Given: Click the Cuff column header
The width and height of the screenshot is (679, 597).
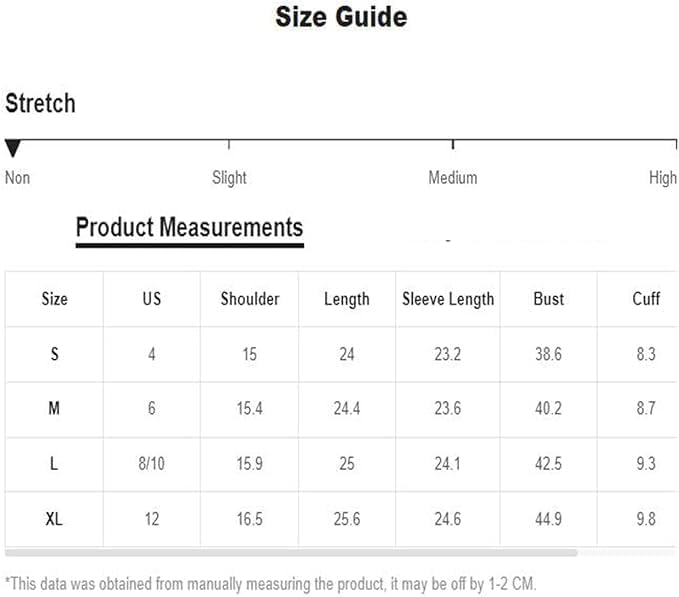Looking at the screenshot, I should pyautogui.click(x=646, y=299).
